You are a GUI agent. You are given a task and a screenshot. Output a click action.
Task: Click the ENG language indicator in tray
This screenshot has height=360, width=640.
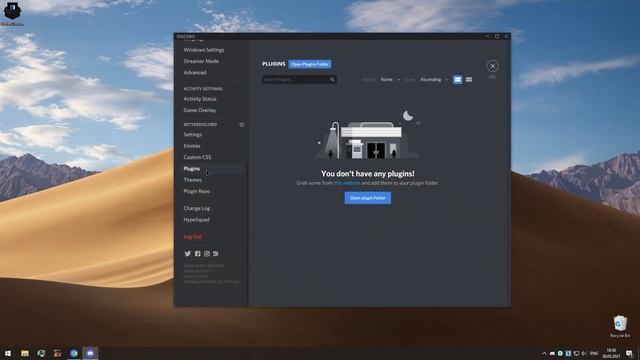click(x=594, y=353)
